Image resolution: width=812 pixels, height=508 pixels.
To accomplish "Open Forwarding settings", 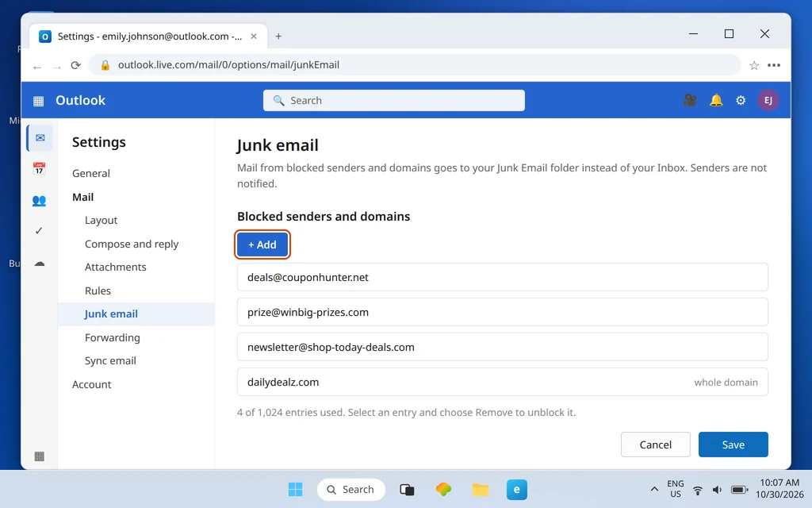I will tap(113, 337).
